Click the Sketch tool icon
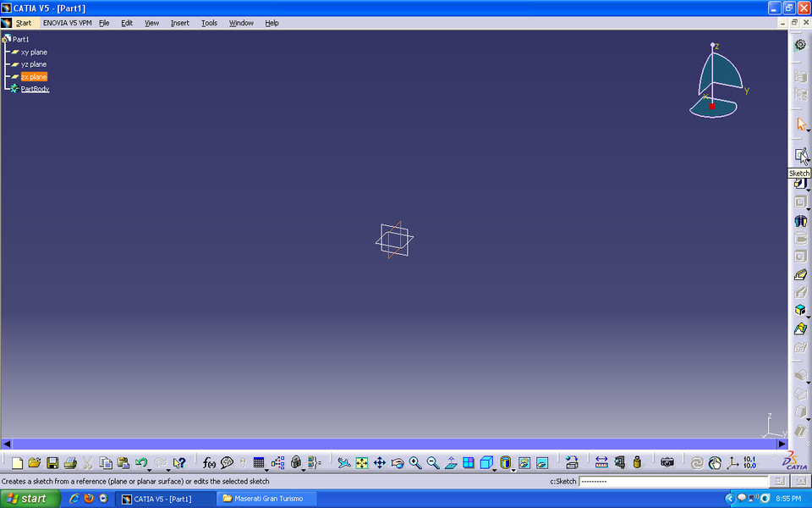The width and height of the screenshot is (812, 508). point(800,155)
